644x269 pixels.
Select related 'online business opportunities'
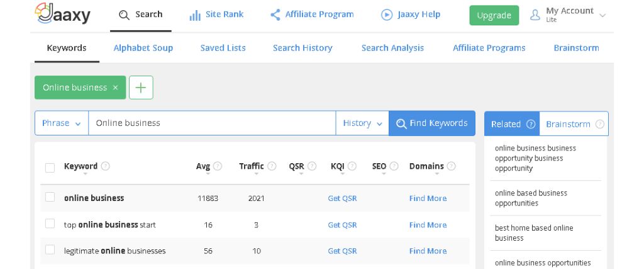point(543,263)
